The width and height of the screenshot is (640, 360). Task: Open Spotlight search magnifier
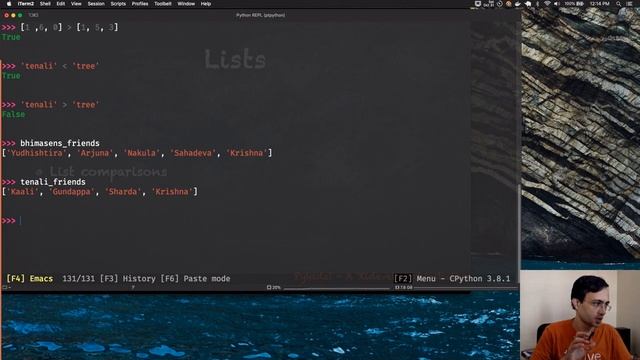[619, 4]
